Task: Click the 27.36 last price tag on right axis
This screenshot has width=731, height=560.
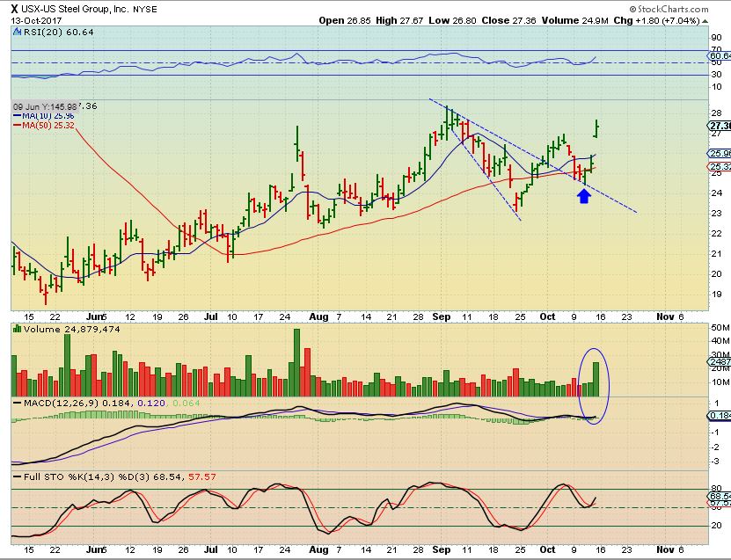Action: tap(720, 126)
